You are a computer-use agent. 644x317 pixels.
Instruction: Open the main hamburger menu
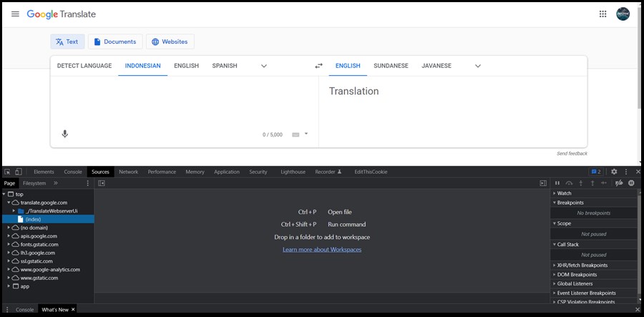15,14
